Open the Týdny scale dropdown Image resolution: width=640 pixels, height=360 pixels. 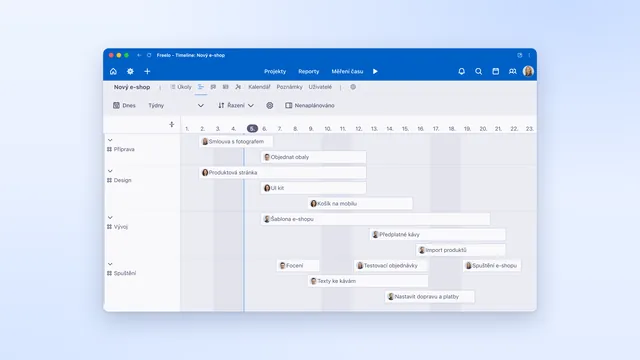click(x=176, y=105)
